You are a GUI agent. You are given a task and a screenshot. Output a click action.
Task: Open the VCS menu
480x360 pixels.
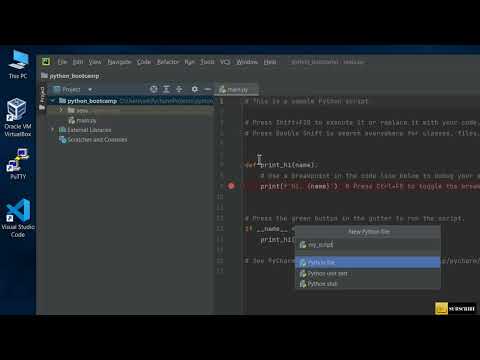pos(225,62)
